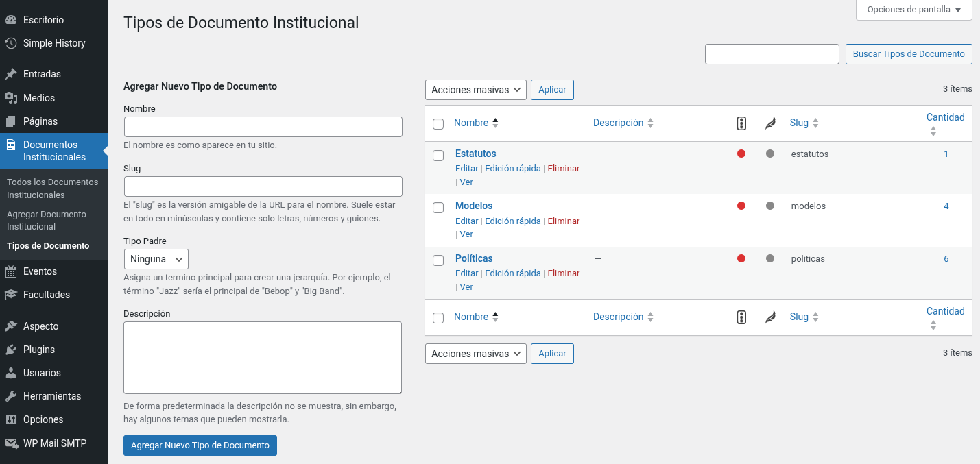Open the Eventos sidebar section
This screenshot has width=980, height=464.
(x=54, y=271)
